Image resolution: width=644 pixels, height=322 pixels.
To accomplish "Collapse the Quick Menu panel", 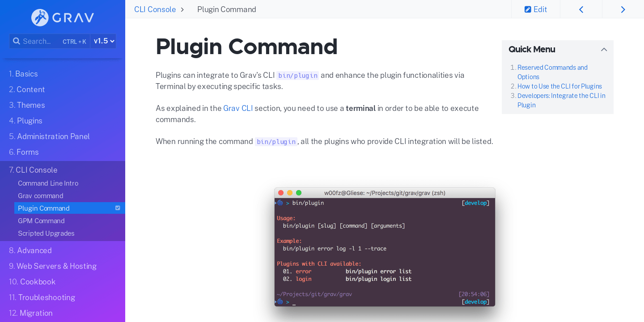I will pos(604,49).
